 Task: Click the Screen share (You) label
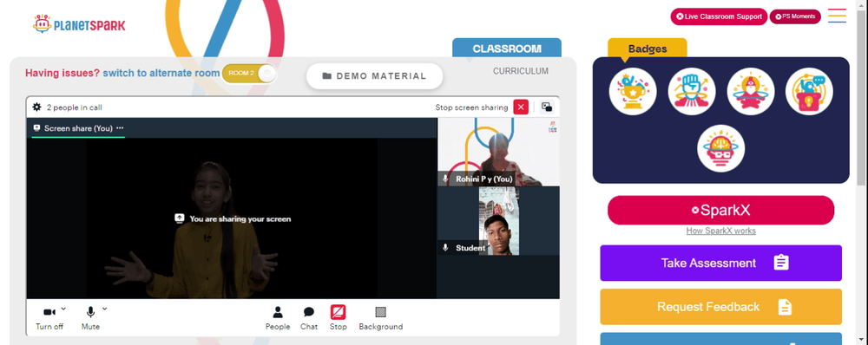coord(78,128)
